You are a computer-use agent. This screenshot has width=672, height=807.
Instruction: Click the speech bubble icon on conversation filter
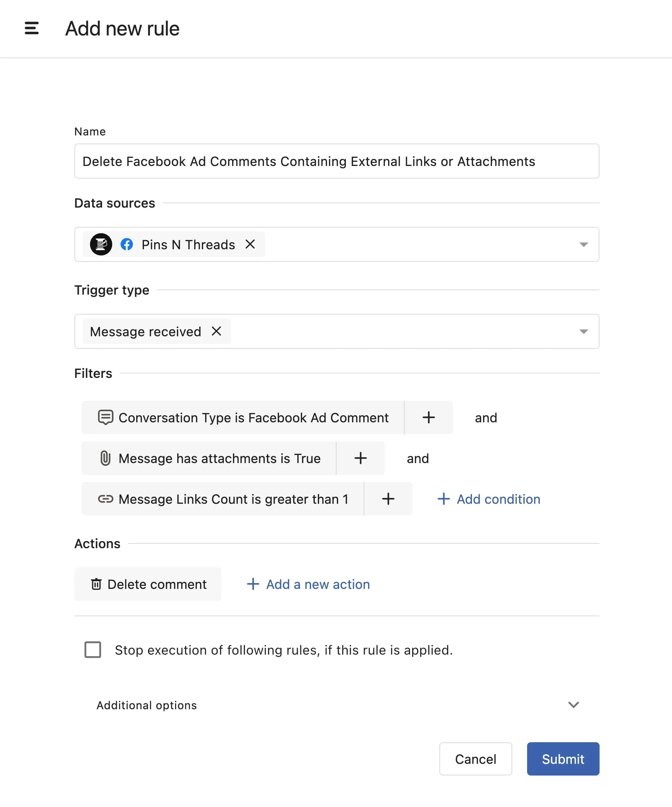[106, 417]
